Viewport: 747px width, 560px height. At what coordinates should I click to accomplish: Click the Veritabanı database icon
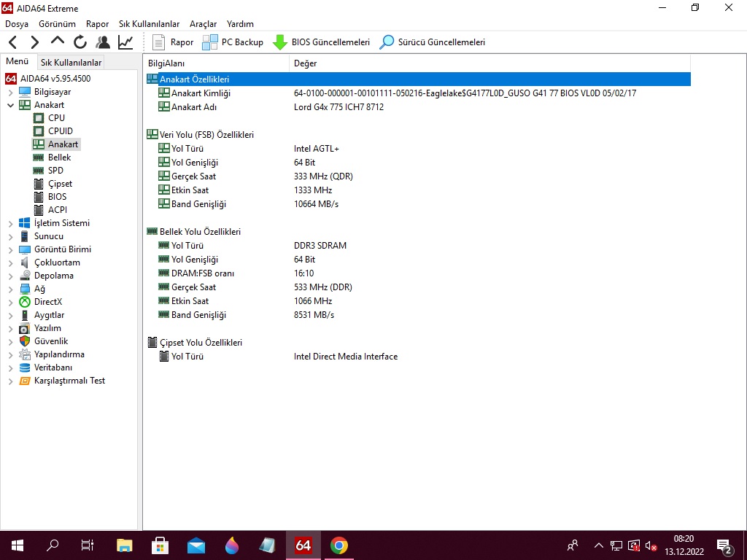[24, 367]
